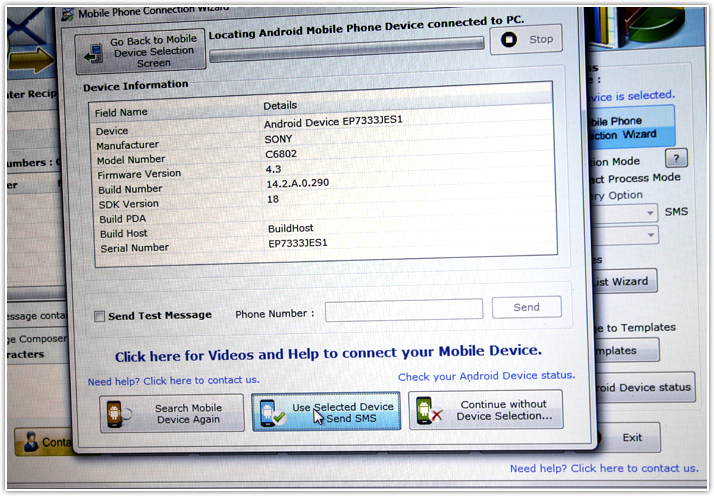Click the question mark help button in background window

click(676, 159)
